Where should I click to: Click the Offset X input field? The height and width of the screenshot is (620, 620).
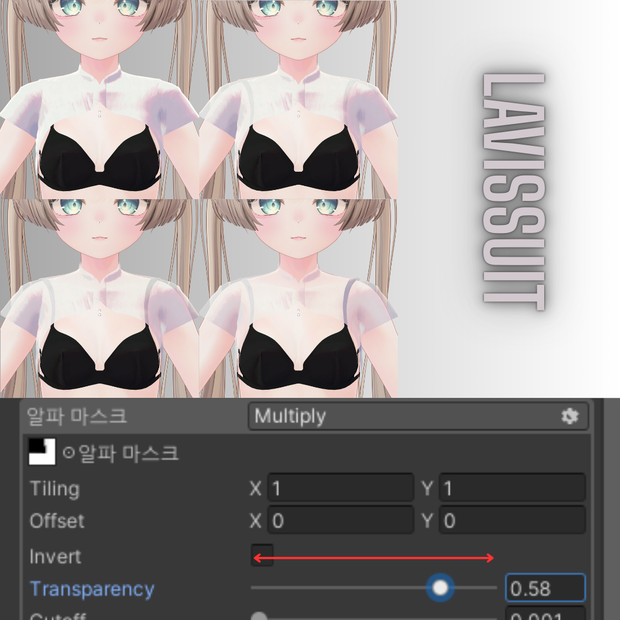coord(341,520)
